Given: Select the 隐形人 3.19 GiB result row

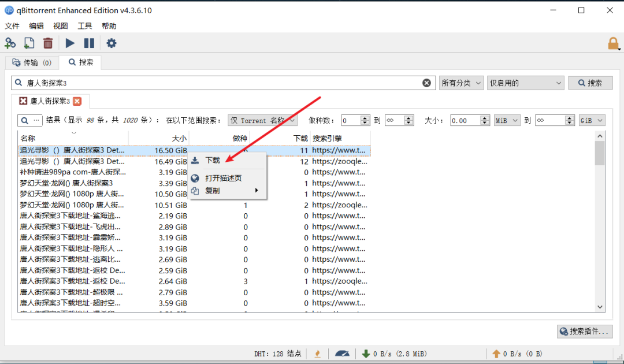Looking at the screenshot, I should tap(194, 248).
